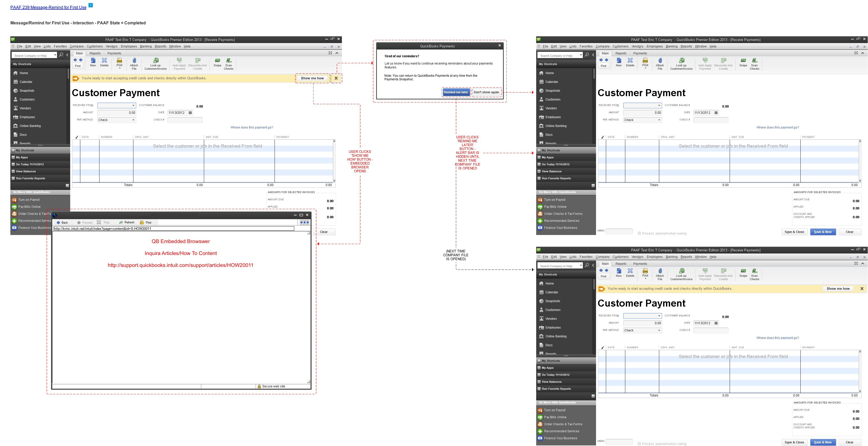Screen dimensions: 868x446
Task: Click Delete icon in upper-left QuickBooks window
Action: pyautogui.click(x=104, y=62)
